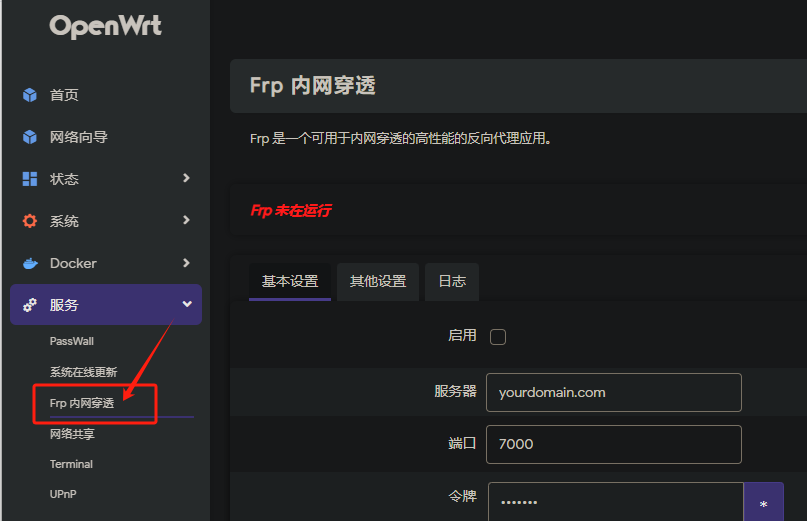Click the 状态 dashboard grid icon
The height and width of the screenshot is (521, 807).
tap(30, 179)
